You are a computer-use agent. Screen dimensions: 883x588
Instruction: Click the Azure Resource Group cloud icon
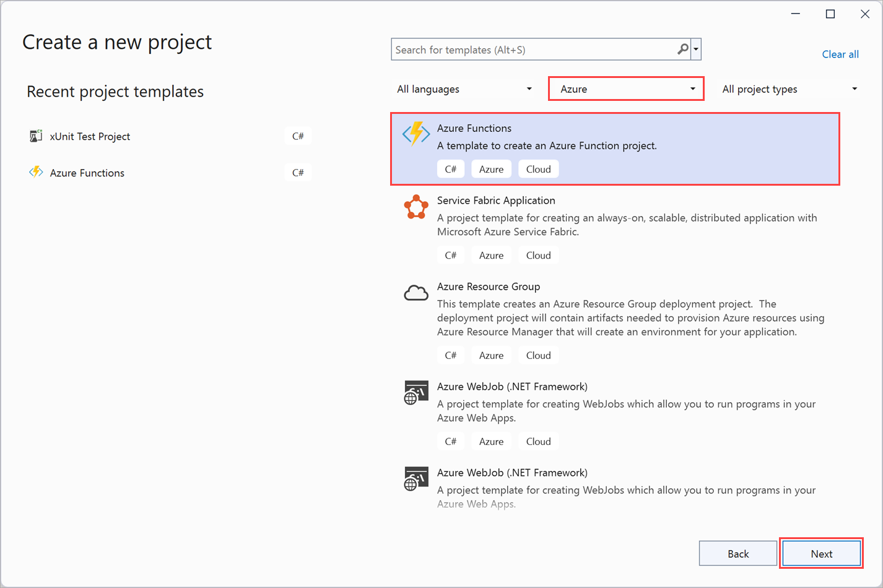416,293
